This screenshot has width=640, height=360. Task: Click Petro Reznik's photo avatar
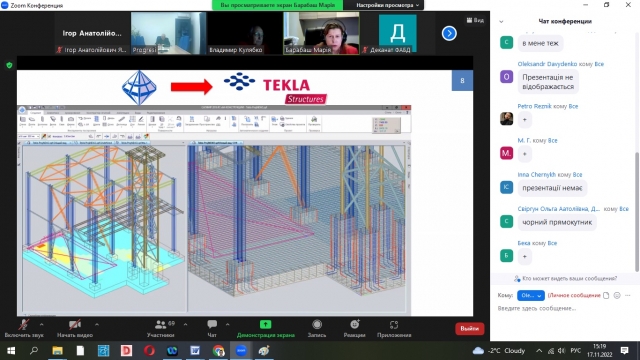coord(507,119)
